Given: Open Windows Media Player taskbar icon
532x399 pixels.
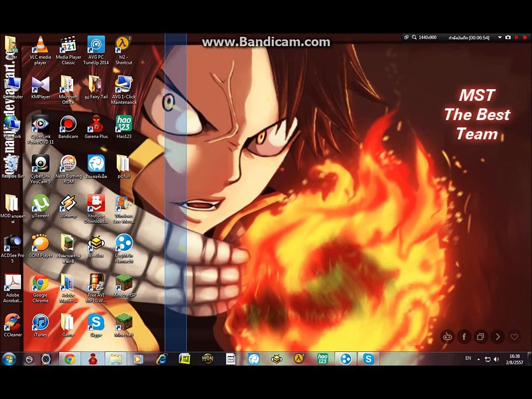Looking at the screenshot, I should 139,359.
